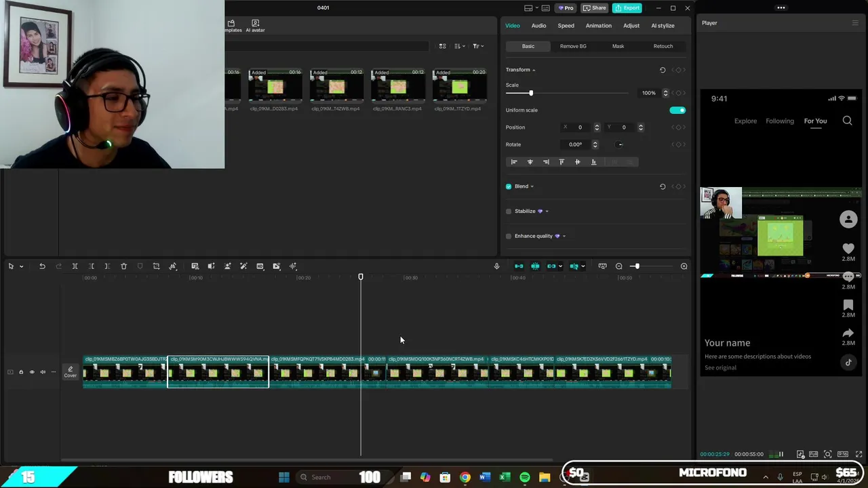This screenshot has height=488, width=868.
Task: Reset Transform settings with the reset arrow
Action: (663, 70)
